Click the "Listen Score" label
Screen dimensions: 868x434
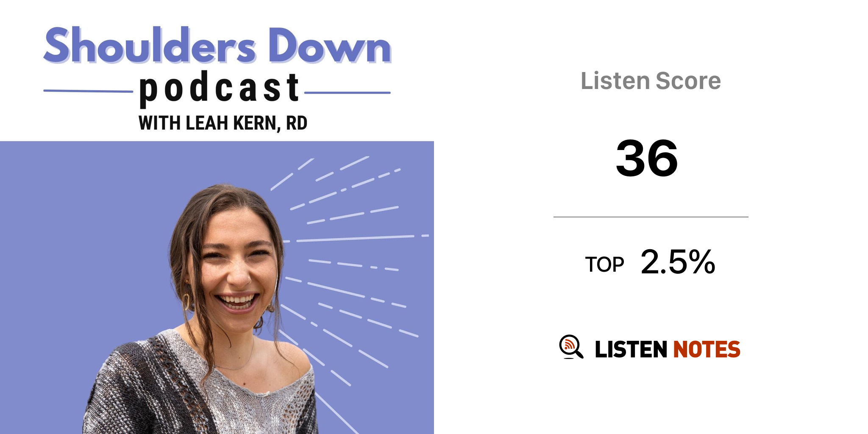(651, 81)
